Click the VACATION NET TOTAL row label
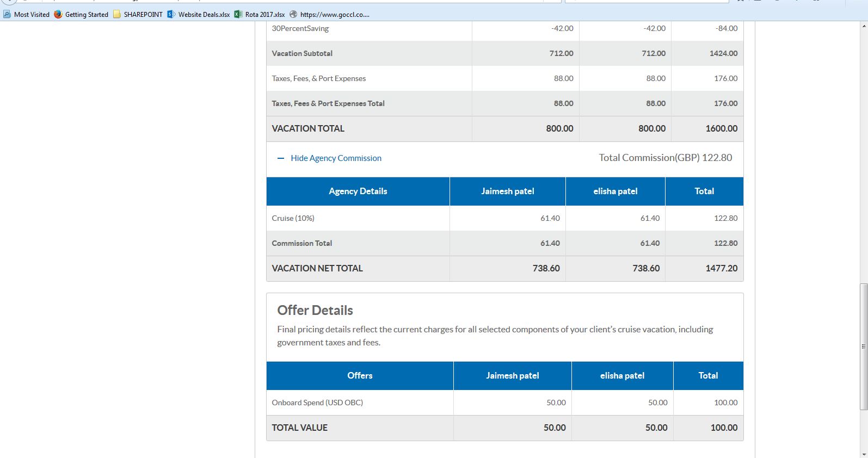The height and width of the screenshot is (458, 868). 317,268
